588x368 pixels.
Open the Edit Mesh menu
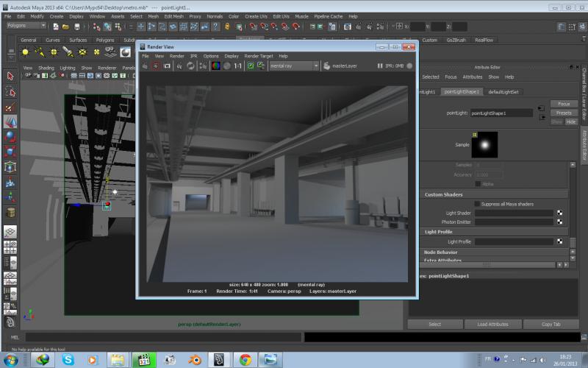174,16
